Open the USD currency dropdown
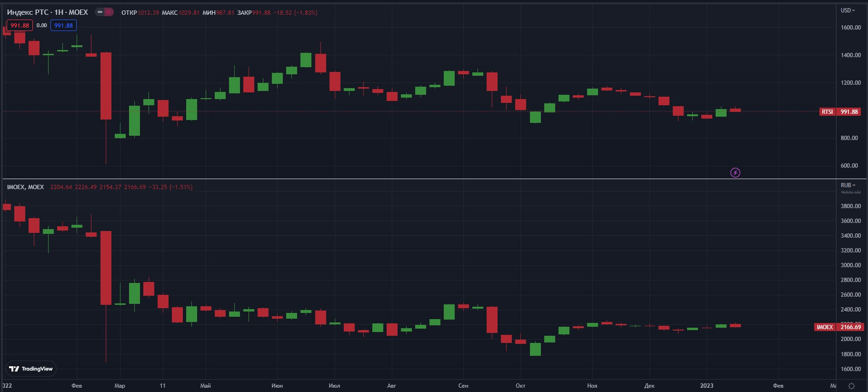 (x=848, y=10)
